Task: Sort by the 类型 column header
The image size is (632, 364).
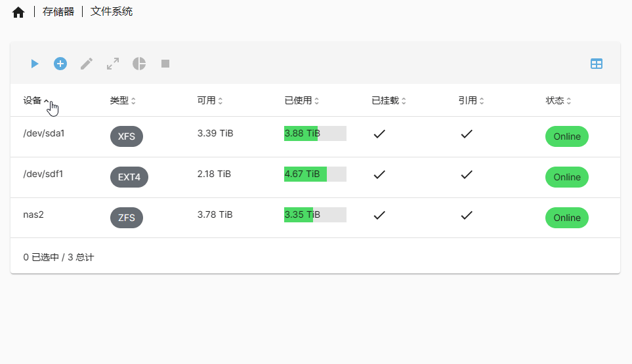Action: click(119, 100)
